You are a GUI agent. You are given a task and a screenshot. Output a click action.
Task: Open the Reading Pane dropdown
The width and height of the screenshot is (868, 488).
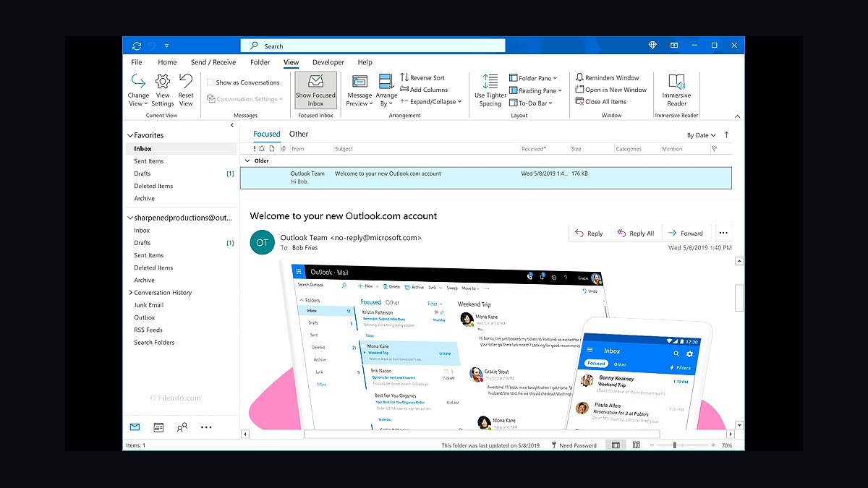pyautogui.click(x=535, y=90)
